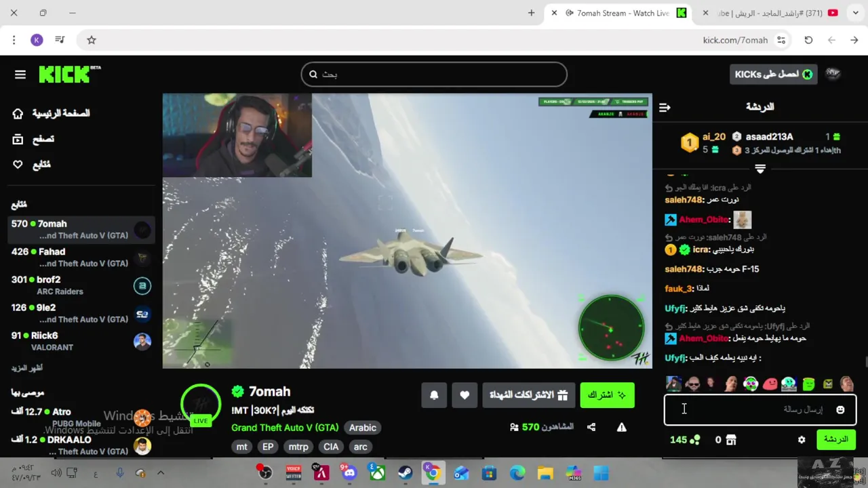This screenshot has height=488, width=868.
Task: Click the live video player
Action: tap(407, 231)
